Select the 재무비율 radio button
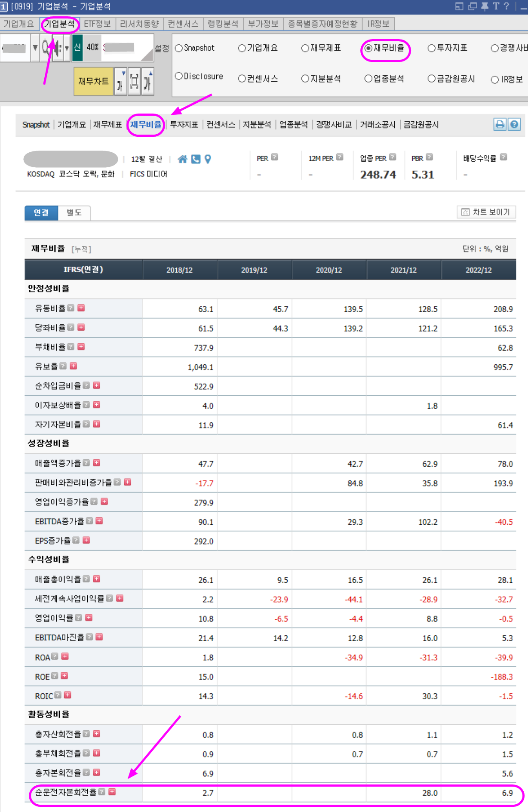 point(368,48)
